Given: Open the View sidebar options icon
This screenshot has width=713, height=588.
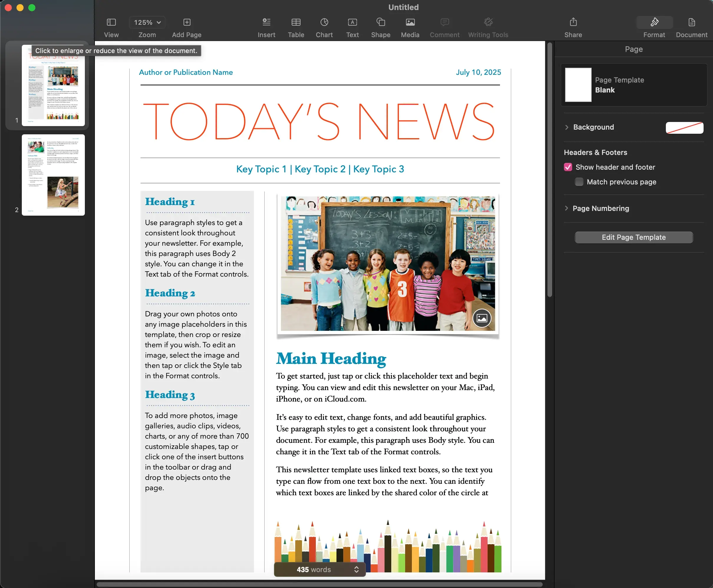Looking at the screenshot, I should click(x=111, y=22).
